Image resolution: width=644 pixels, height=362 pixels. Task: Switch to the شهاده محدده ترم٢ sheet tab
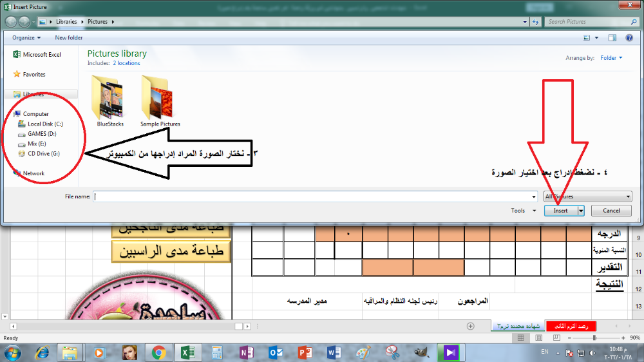tap(518, 327)
